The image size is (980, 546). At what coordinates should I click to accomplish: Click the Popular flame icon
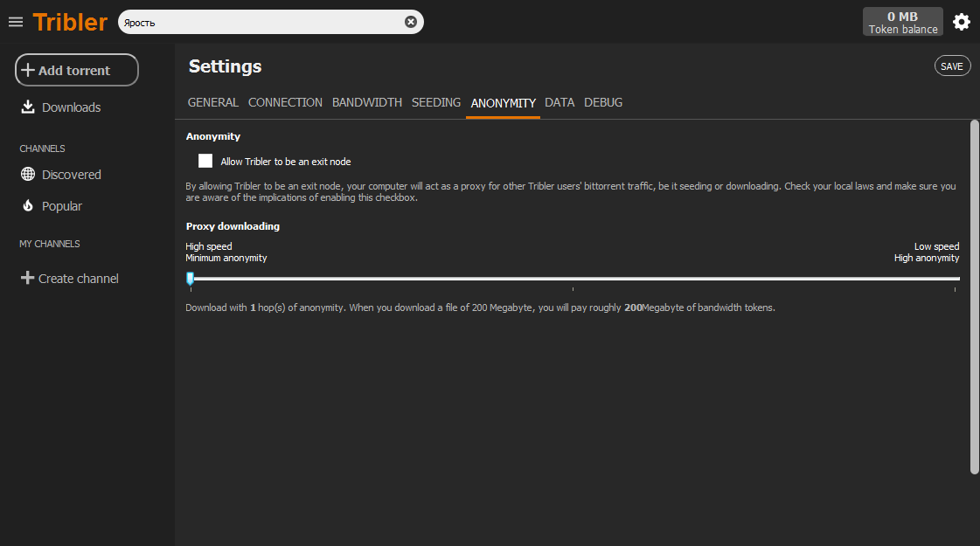click(x=28, y=206)
